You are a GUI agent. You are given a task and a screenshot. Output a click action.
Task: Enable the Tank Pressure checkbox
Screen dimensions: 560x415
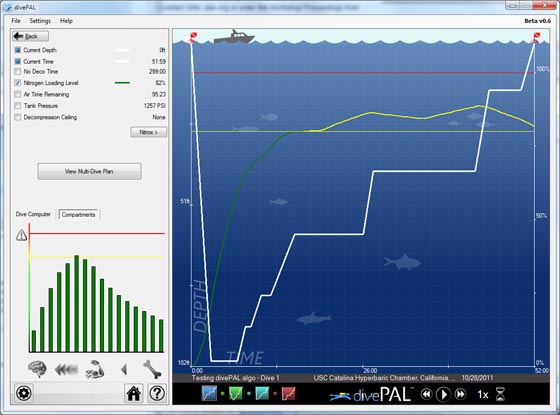[18, 106]
